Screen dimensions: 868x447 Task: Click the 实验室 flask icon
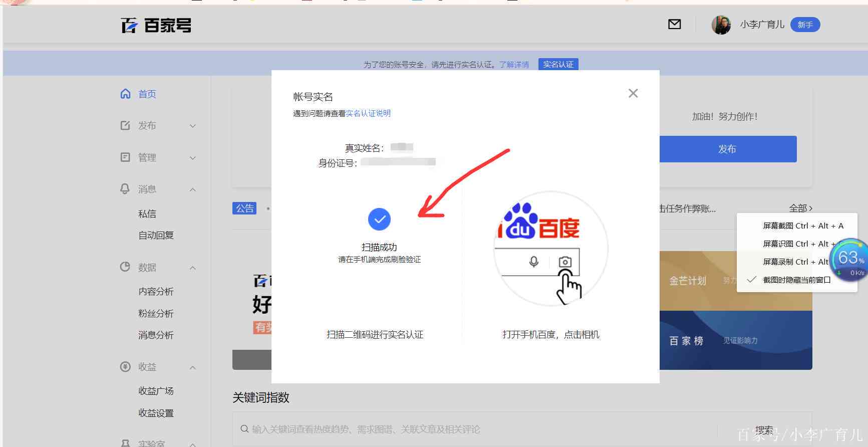coord(125,443)
